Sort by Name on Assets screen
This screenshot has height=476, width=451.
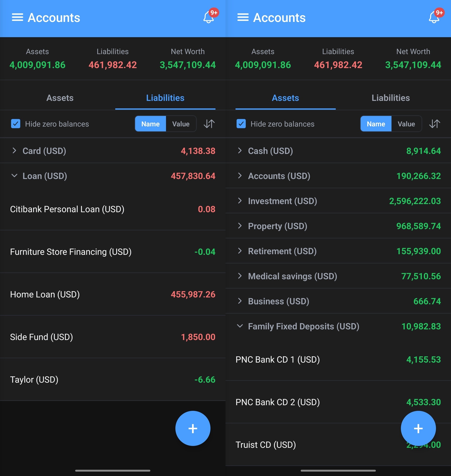point(376,124)
